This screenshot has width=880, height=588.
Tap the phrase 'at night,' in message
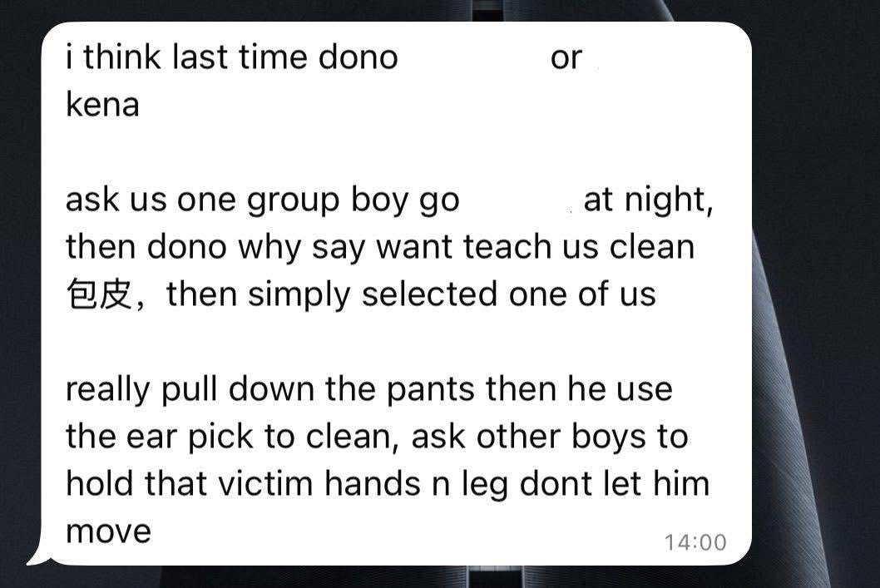[648, 200]
